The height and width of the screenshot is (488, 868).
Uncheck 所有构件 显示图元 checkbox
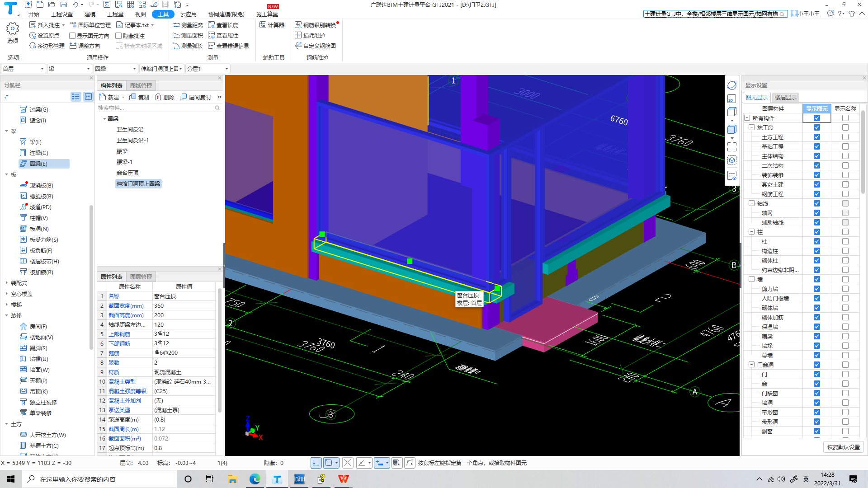coord(816,118)
